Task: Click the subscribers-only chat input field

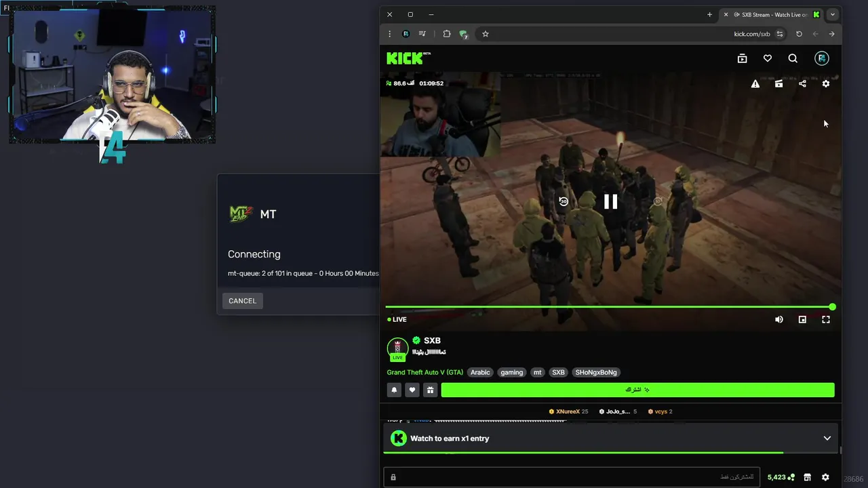Action: [x=572, y=477]
